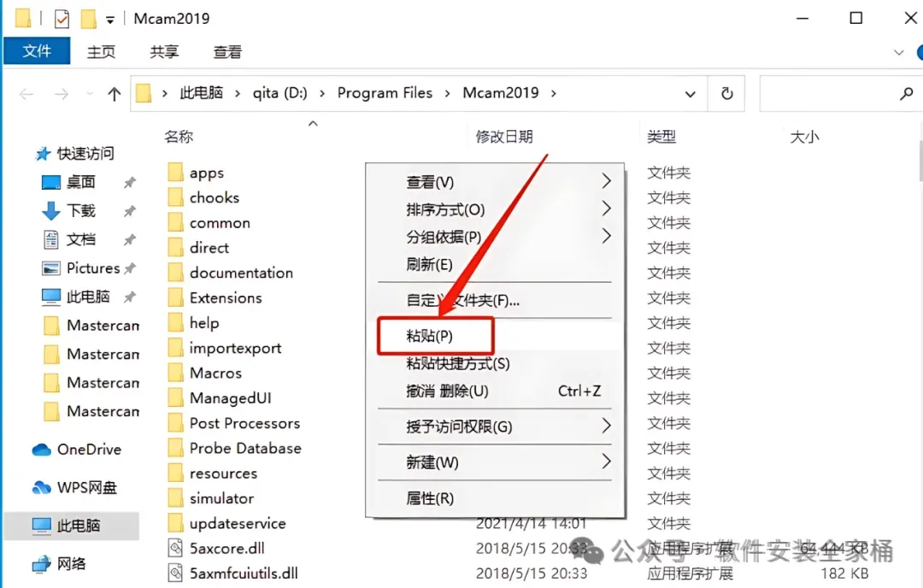Choose 粘贴(P) from the context menu
This screenshot has width=923, height=588.
[495, 336]
